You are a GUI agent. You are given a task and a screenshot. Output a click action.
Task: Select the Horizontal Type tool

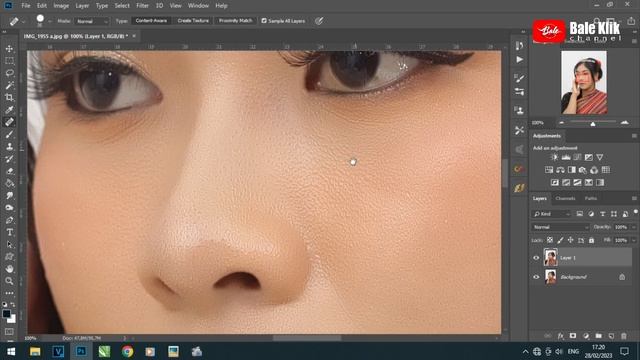tap(9, 232)
